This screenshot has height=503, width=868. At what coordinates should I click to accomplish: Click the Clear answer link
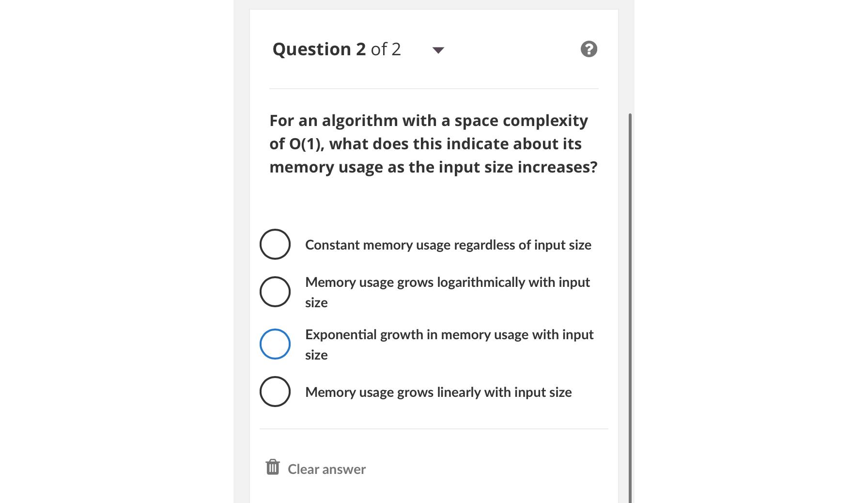(326, 468)
